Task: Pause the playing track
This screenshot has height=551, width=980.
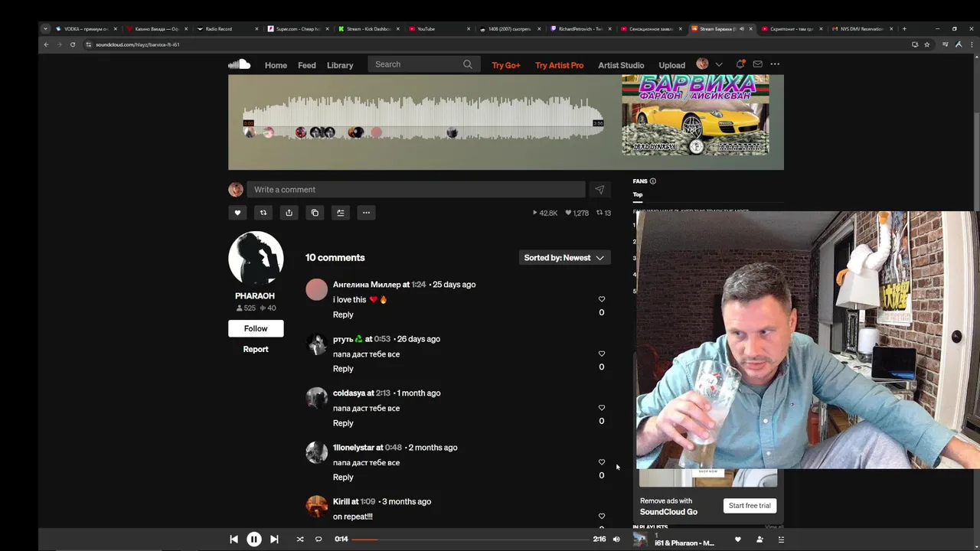Action: [x=254, y=540]
